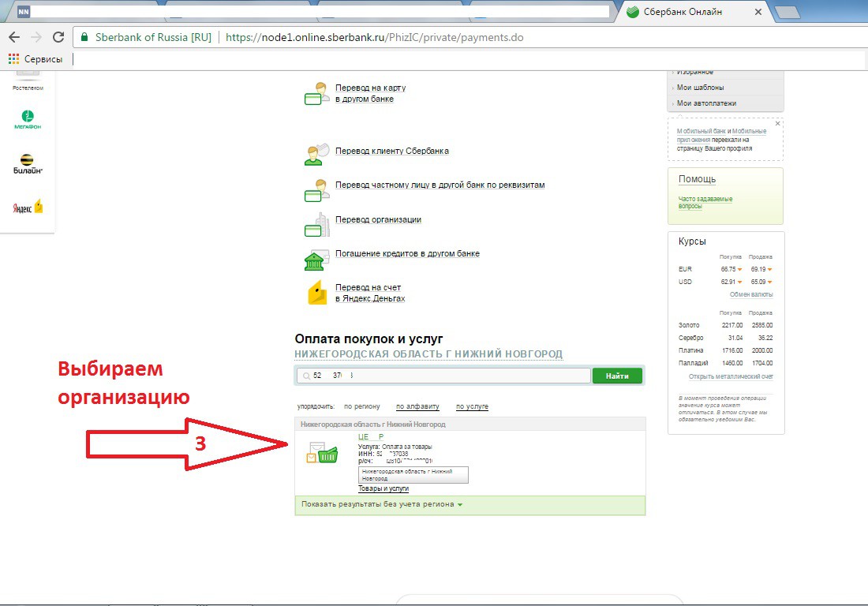The image size is (868, 606).
Task: Click the USD sell rate 65.09
Action: [x=758, y=282]
